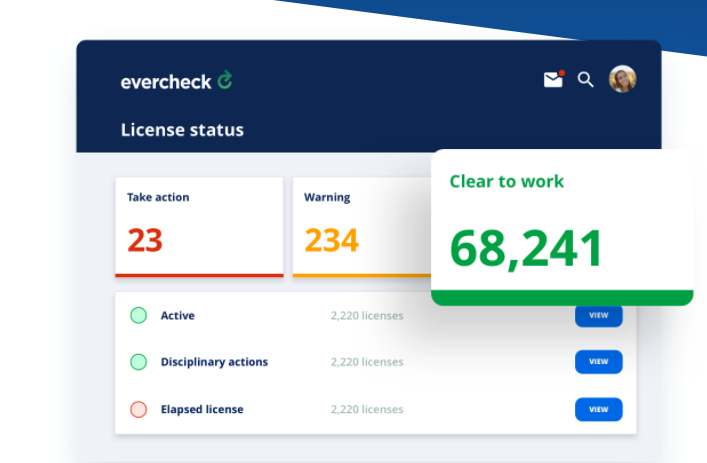
Task: Click the green checkmark arrow in logo
Action: (x=225, y=80)
